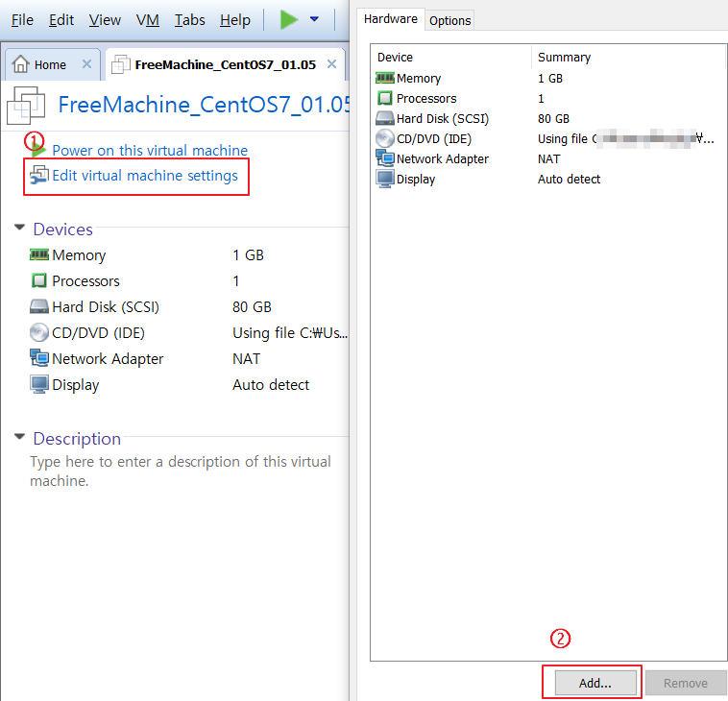Screen dimensions: 728x701
Task: Close the FreeMachine_CentOS7_01.05 tab
Action: (x=331, y=64)
